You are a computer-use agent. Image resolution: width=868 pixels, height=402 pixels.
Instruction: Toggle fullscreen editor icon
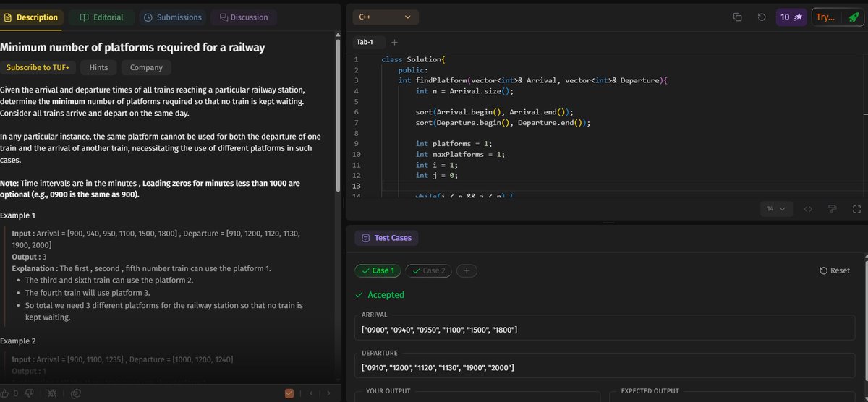click(857, 209)
